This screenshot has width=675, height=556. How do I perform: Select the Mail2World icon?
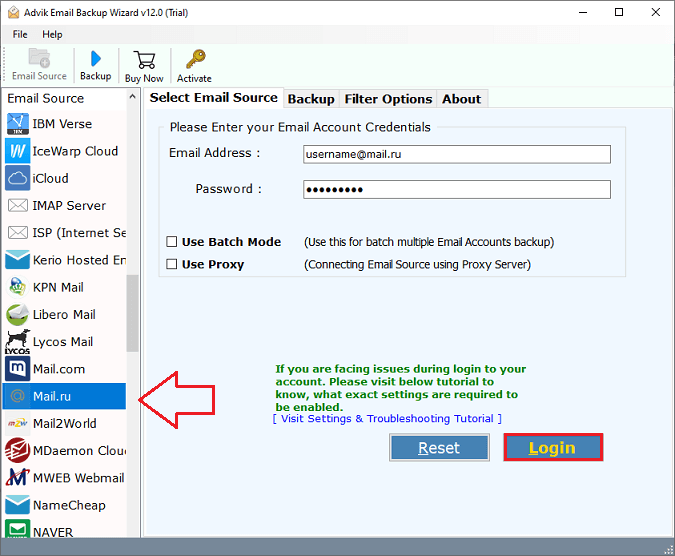[18, 423]
